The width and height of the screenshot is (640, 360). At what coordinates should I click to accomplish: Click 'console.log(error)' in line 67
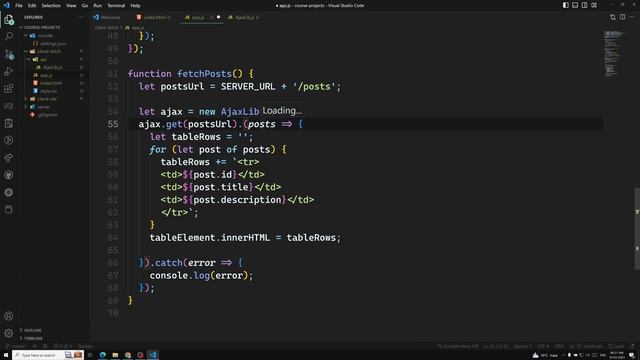click(x=198, y=276)
